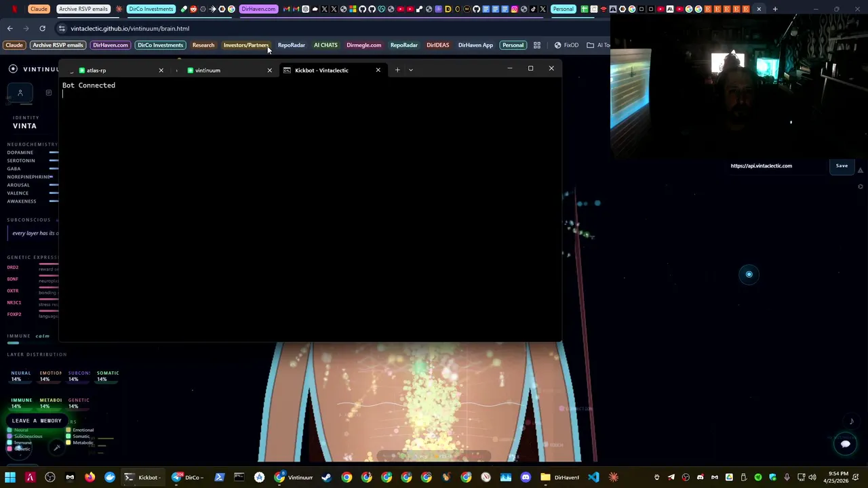Click the person icon under Vintinuum logo
Image resolution: width=868 pixels, height=488 pixels.
coord(20,93)
